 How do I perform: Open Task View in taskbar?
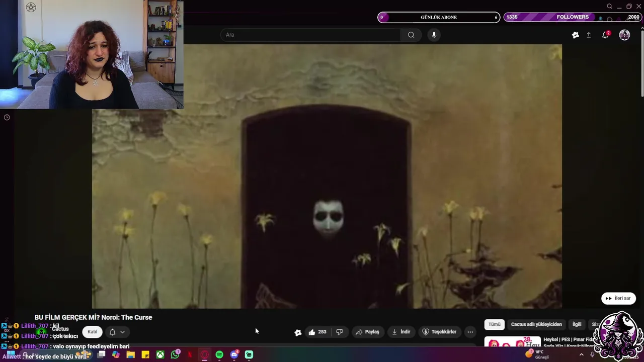point(101,355)
